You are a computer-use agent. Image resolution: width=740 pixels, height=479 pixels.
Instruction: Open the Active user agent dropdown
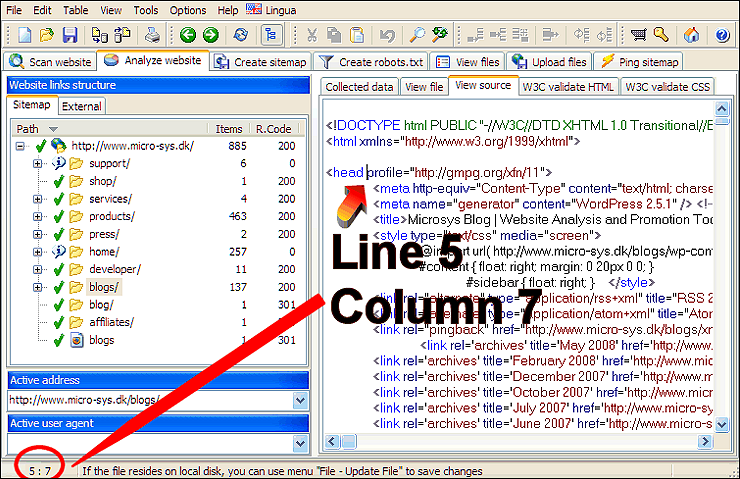[x=300, y=444]
